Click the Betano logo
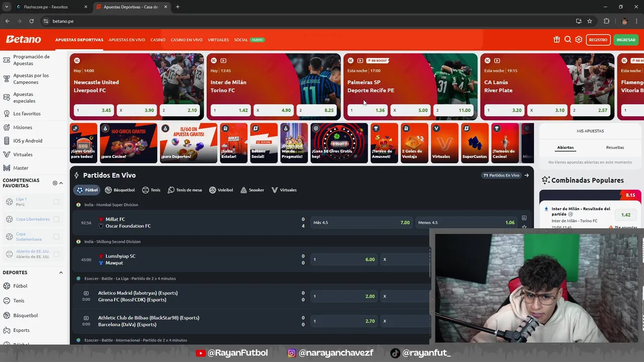This screenshot has width=644, height=362. click(x=23, y=39)
